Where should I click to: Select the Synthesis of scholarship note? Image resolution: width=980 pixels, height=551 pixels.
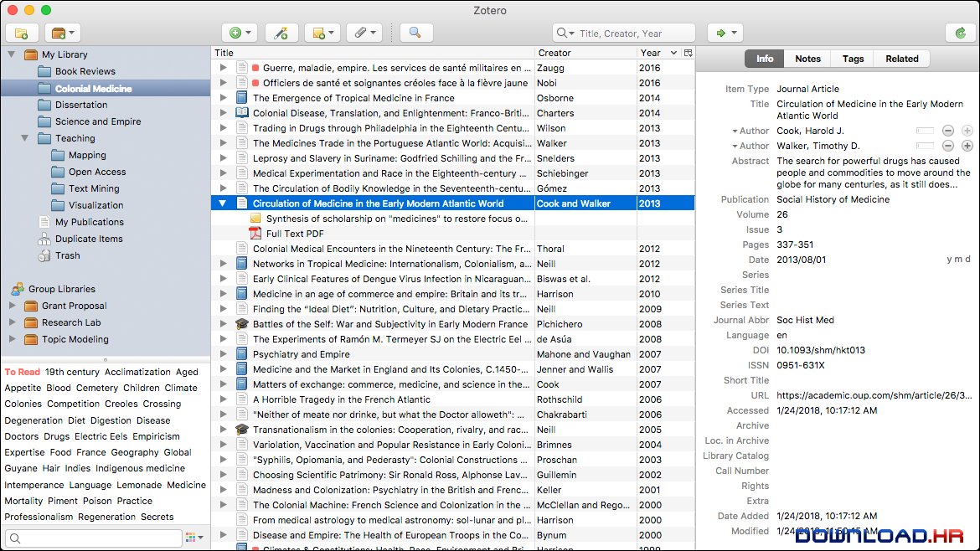coord(397,219)
